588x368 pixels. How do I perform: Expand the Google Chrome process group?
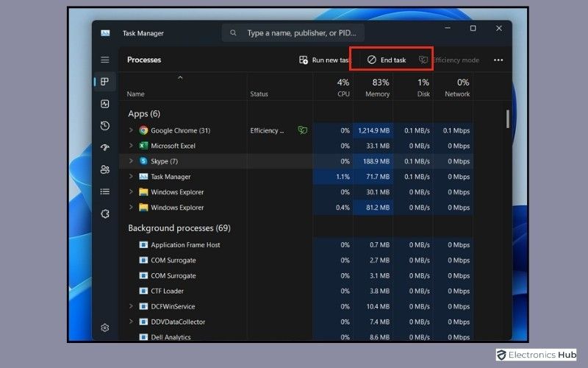click(x=131, y=130)
